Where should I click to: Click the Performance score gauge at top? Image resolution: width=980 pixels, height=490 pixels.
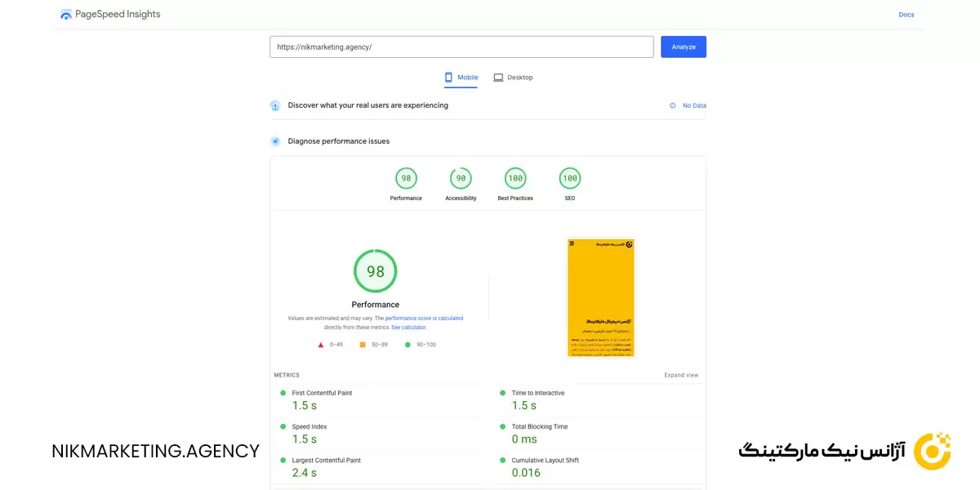coord(406,178)
